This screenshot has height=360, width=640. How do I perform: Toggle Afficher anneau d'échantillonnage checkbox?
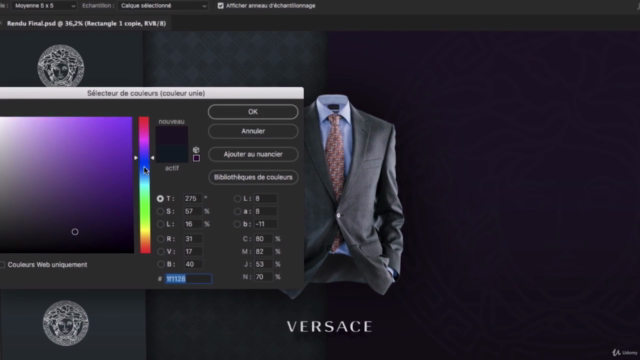pyautogui.click(x=220, y=6)
